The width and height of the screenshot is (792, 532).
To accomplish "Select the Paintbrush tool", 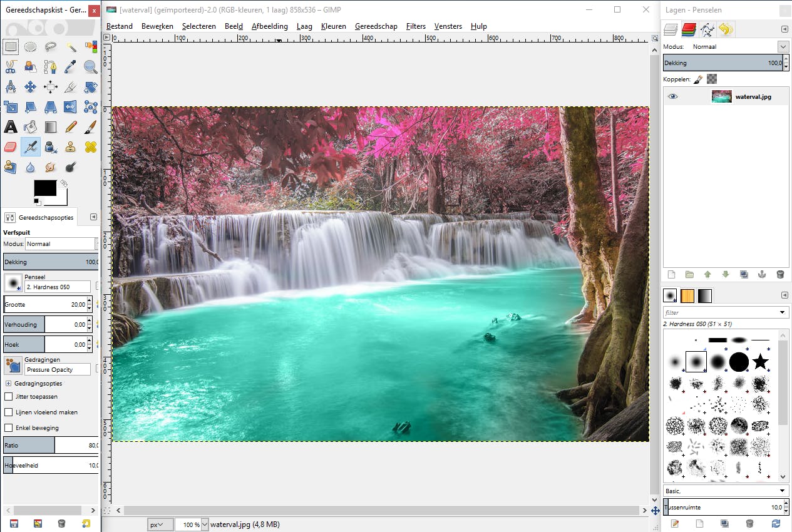I will click(91, 127).
